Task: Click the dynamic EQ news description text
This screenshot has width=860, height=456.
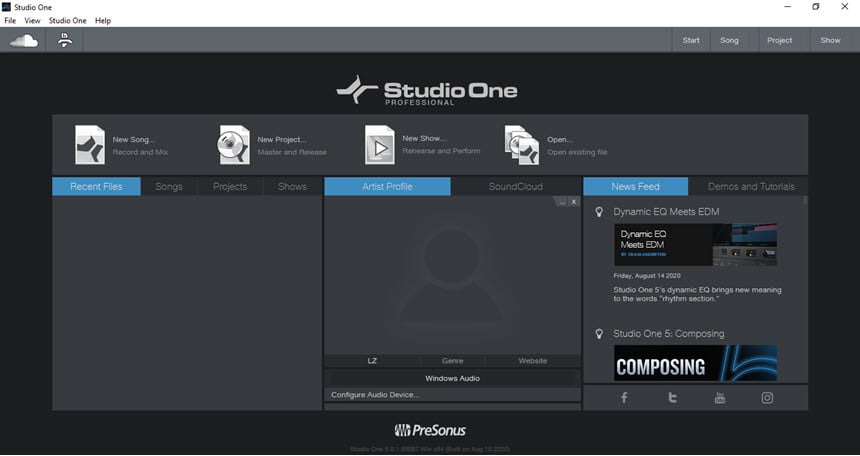Action: 697,294
